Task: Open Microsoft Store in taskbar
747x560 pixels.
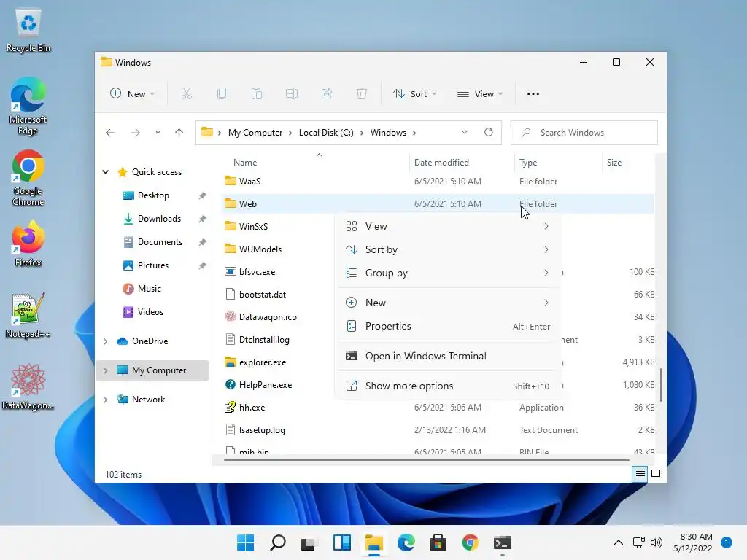Action: tap(438, 542)
